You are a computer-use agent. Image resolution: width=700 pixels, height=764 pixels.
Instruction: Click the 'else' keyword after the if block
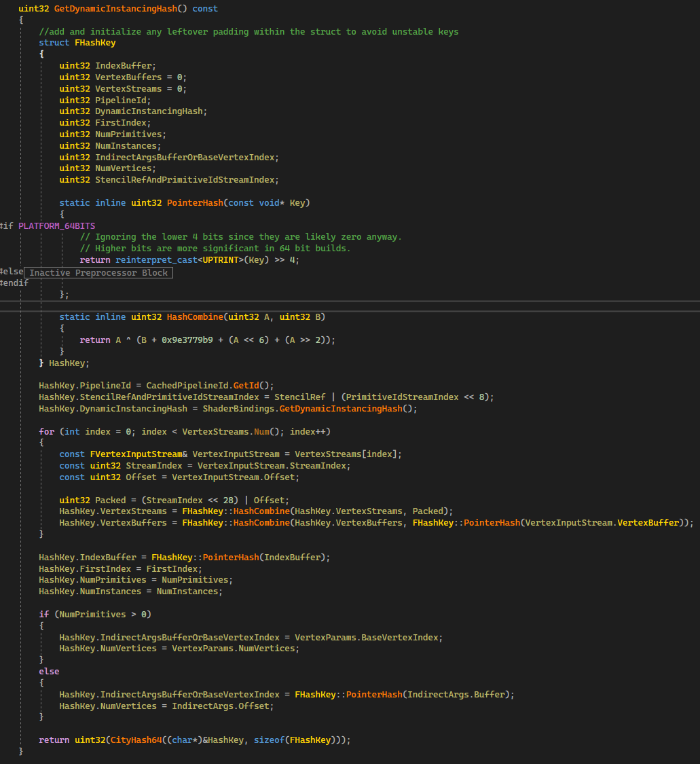tap(49, 672)
